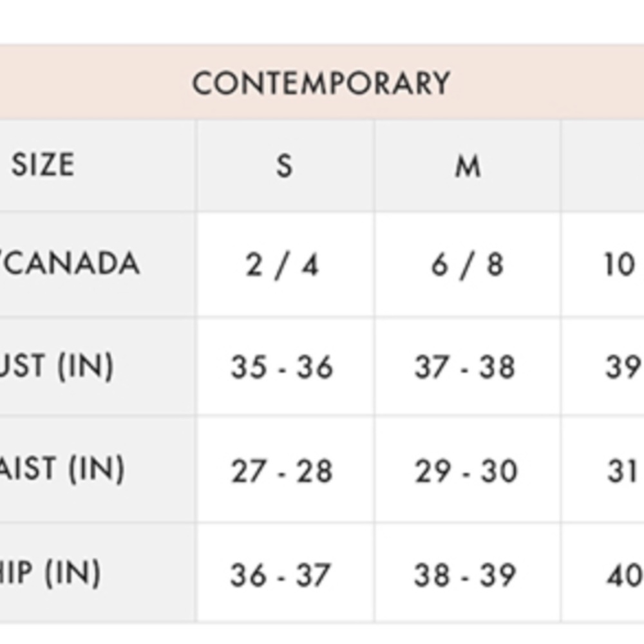Click the Bust (IN) row label

(98, 366)
